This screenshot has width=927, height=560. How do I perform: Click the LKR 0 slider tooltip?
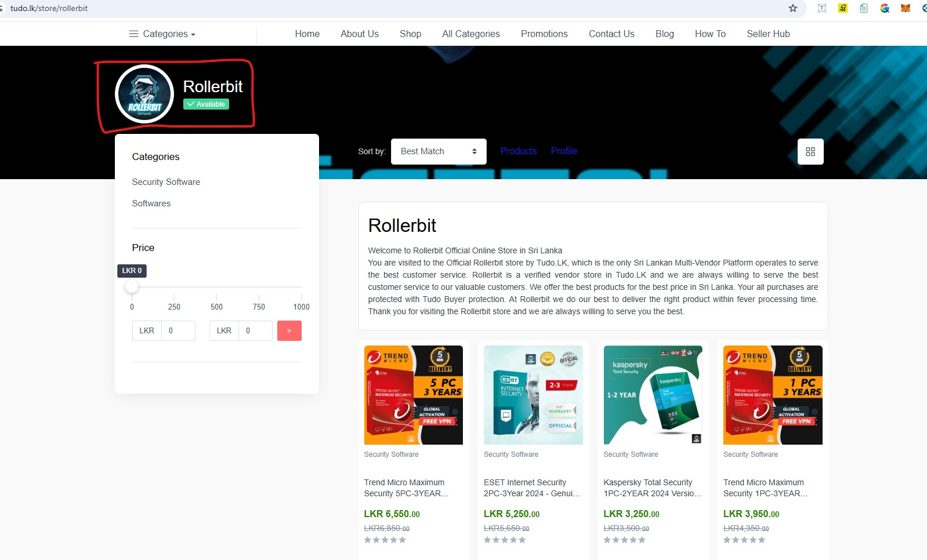(132, 271)
